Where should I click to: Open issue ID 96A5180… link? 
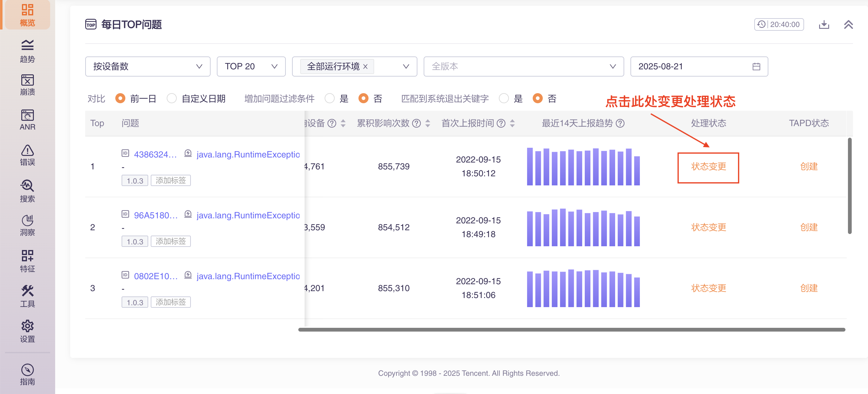coord(156,215)
